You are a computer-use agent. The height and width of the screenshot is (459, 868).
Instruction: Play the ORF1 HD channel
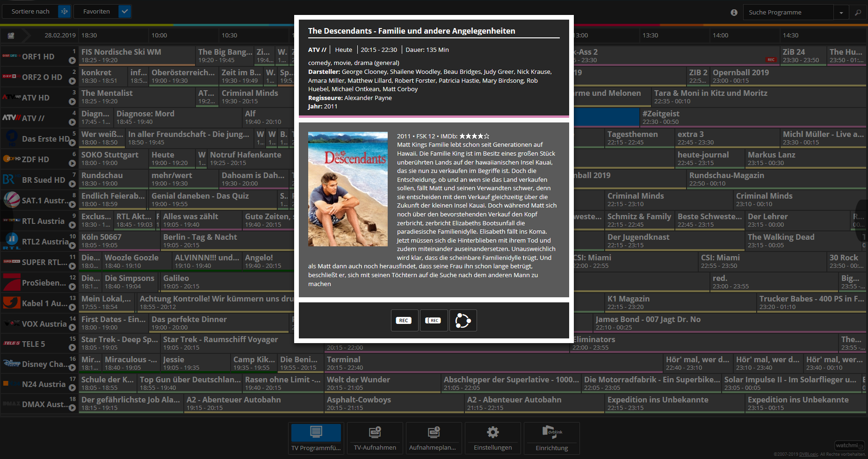[x=72, y=60]
